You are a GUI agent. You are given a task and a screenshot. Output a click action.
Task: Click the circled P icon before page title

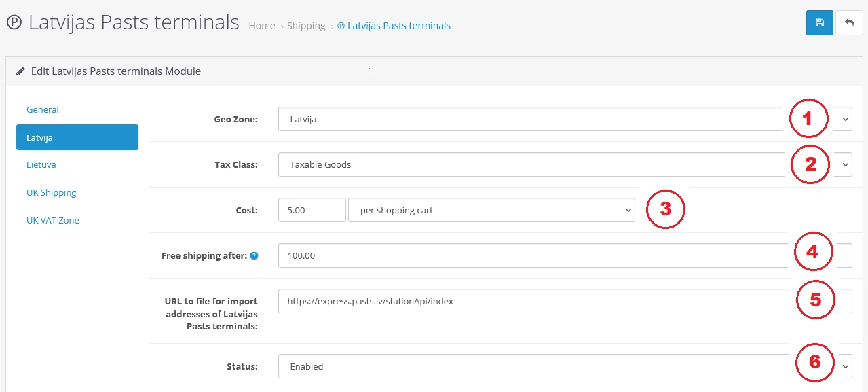(x=14, y=22)
